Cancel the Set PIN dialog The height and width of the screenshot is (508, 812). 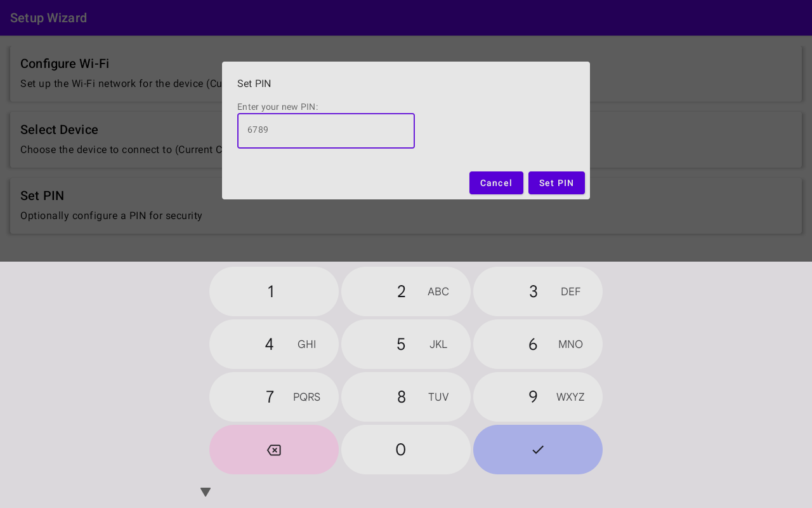(496, 183)
